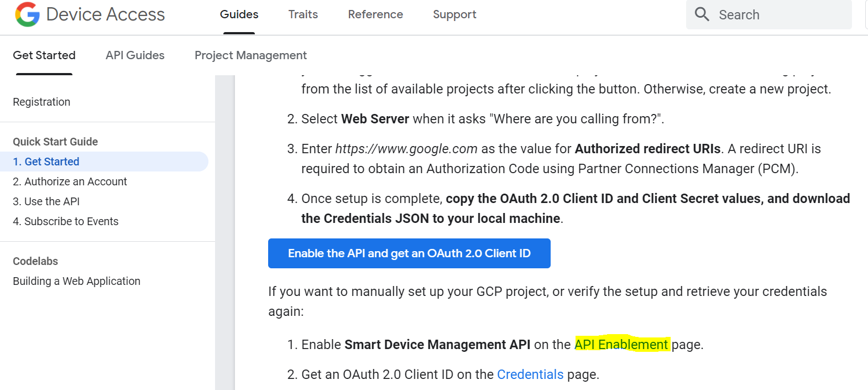Switch to Project Management sub-tab

250,55
